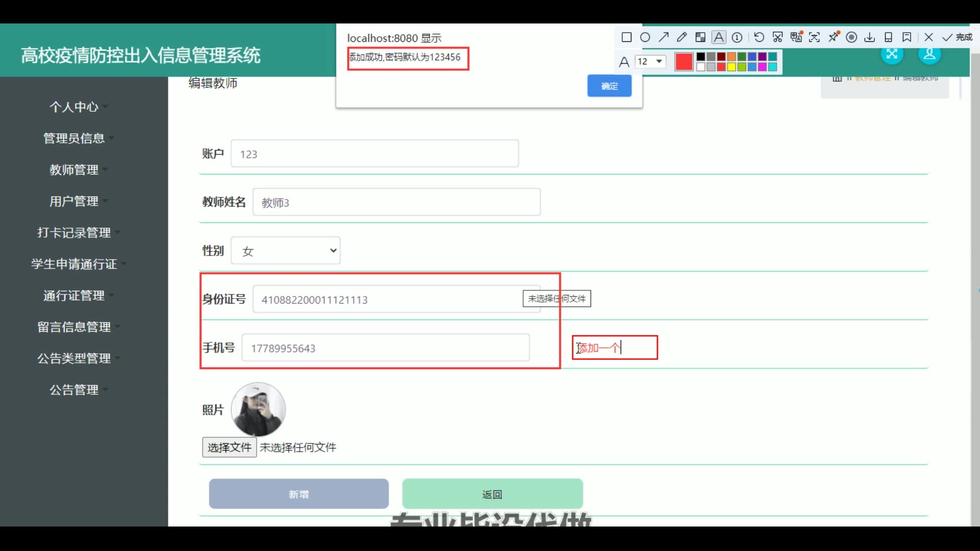This screenshot has height=551, width=980.
Task: Click the 手机号 input field
Action: pos(386,348)
